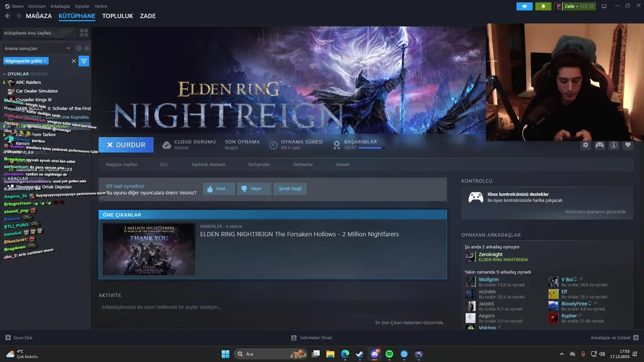Image resolution: width=644 pixels, height=362 pixels.
Task: Go to TOPLULUK tab
Action: click(x=118, y=16)
